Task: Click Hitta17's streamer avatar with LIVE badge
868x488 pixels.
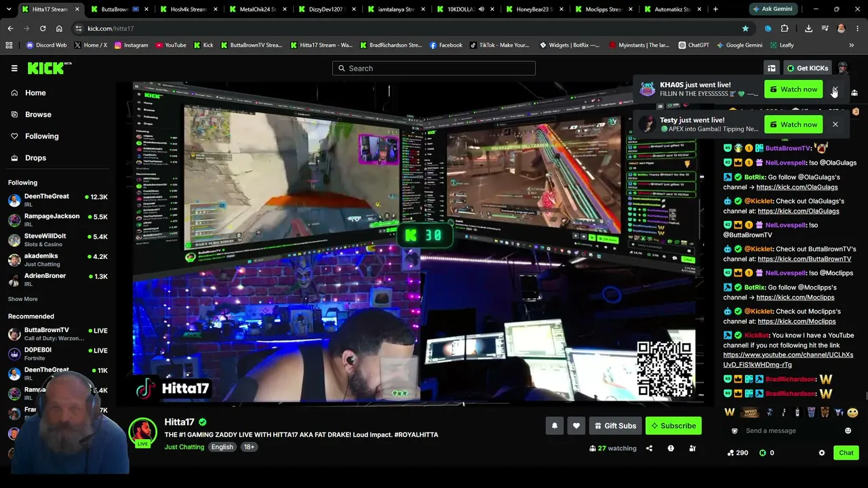Action: [143, 432]
